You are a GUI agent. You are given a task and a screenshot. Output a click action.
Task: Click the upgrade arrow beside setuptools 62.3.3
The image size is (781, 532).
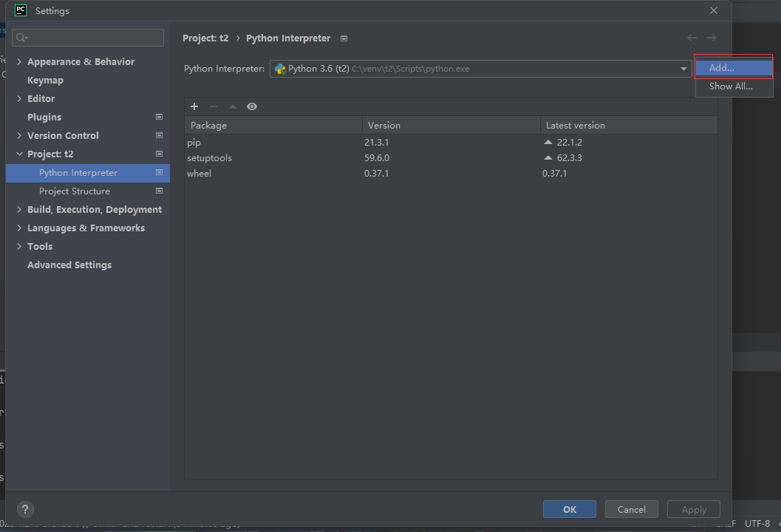click(548, 157)
